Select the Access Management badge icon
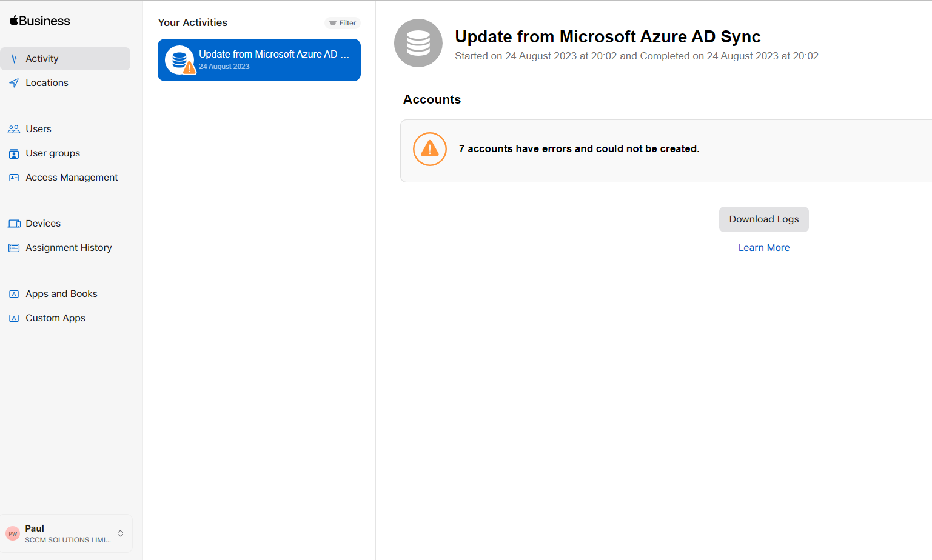932x560 pixels. tap(13, 177)
